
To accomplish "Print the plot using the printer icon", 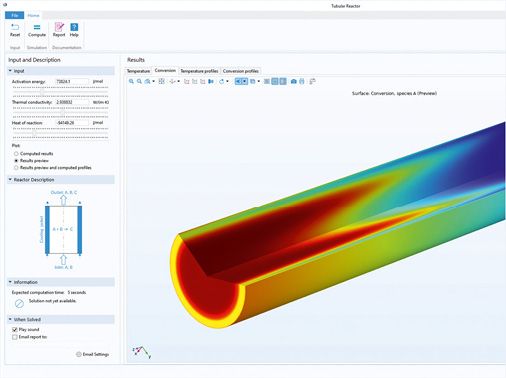I will 302,81.
